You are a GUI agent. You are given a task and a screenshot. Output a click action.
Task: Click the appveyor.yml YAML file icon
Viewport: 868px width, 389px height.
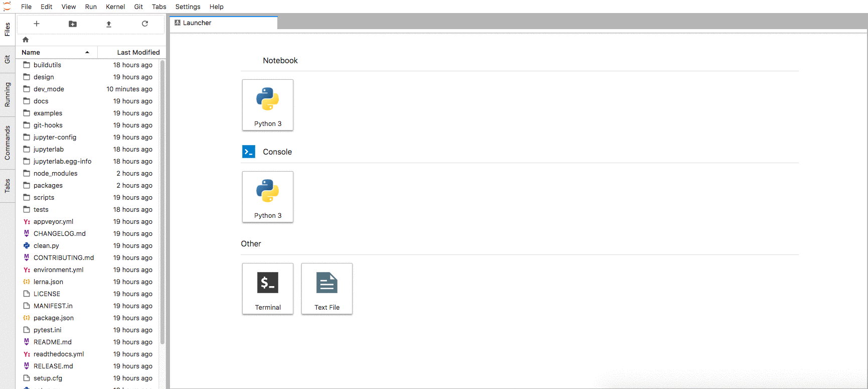27,221
